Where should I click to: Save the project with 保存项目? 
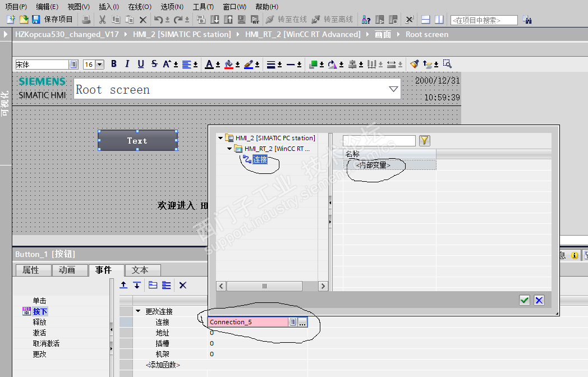click(53, 20)
